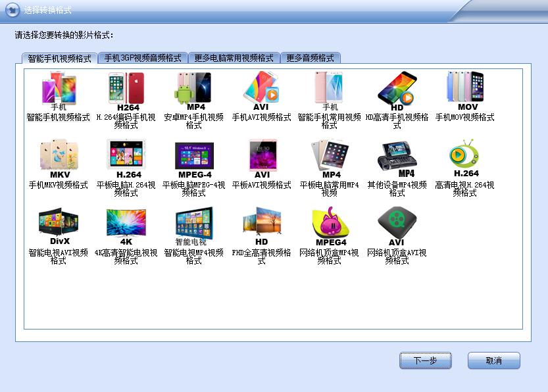Select the 安卓MP4手机视频格式 Android icon
Image resolution: width=548 pixels, height=392 pixels.
click(193, 91)
